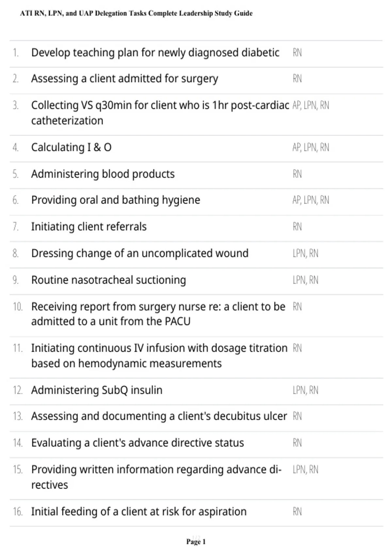Select row 1 Develop teaching plan text
The width and height of the screenshot is (392, 556).
coord(155,53)
